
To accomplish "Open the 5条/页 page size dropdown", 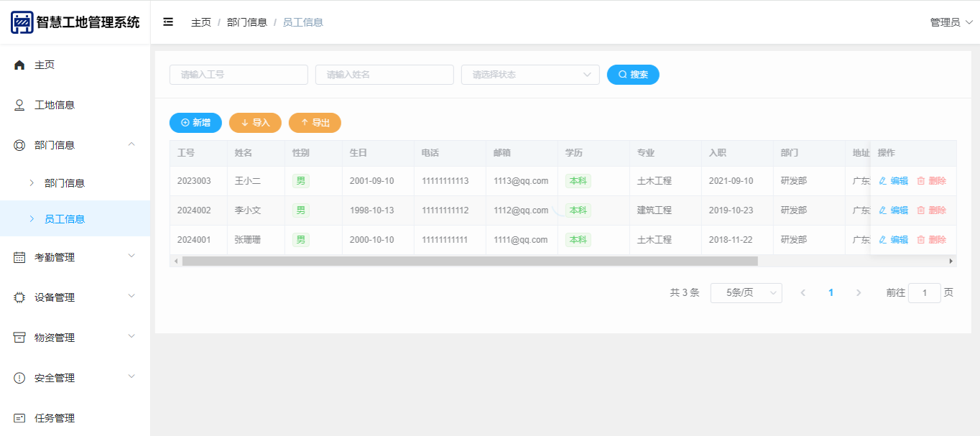I will coord(746,293).
